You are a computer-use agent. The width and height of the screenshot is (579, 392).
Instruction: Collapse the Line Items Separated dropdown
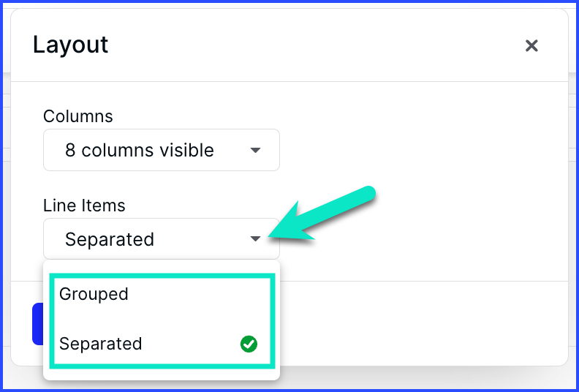[162, 238]
